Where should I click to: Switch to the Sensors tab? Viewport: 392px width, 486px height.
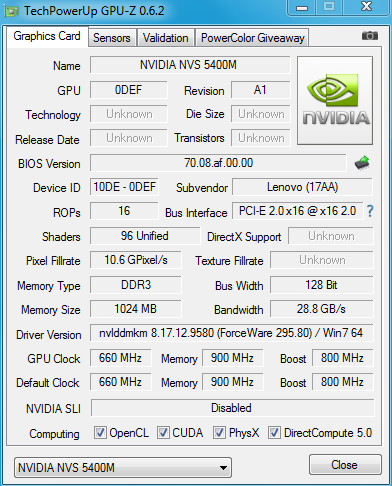112,38
